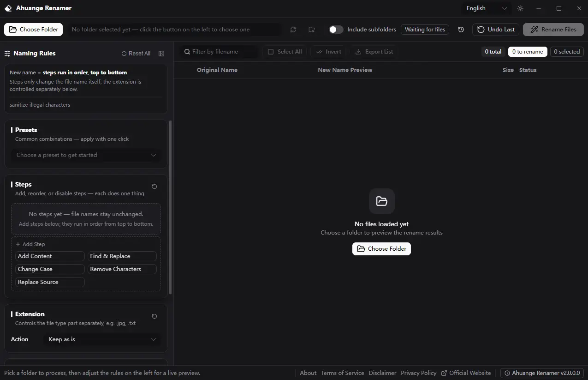The image size is (588, 380).
Task: Select the '0 total' filter tab
Action: [x=493, y=52]
